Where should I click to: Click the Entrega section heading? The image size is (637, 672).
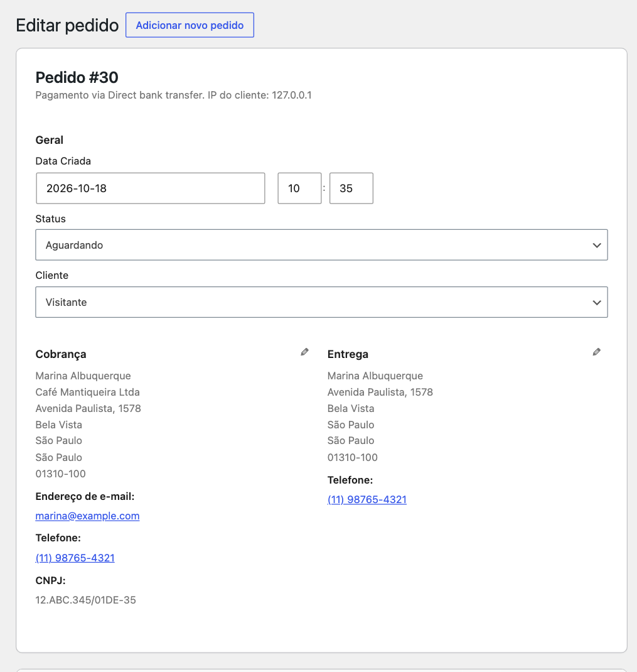[x=348, y=354]
